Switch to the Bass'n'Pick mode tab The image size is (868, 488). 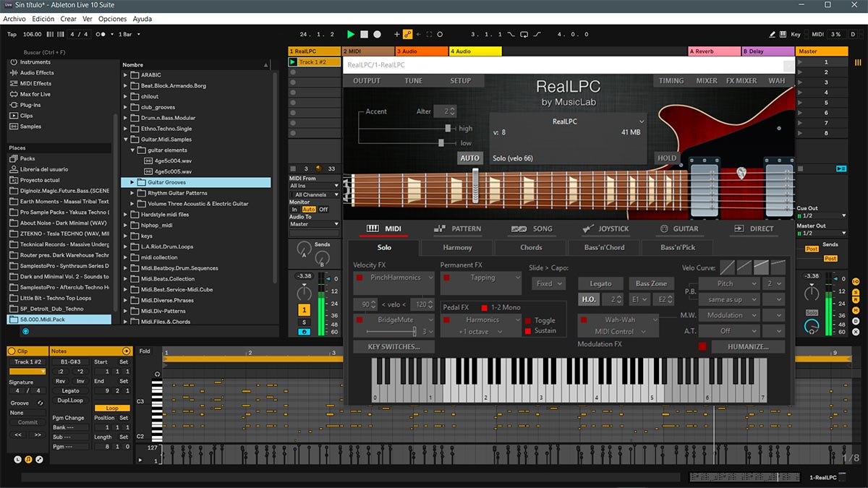pos(678,248)
